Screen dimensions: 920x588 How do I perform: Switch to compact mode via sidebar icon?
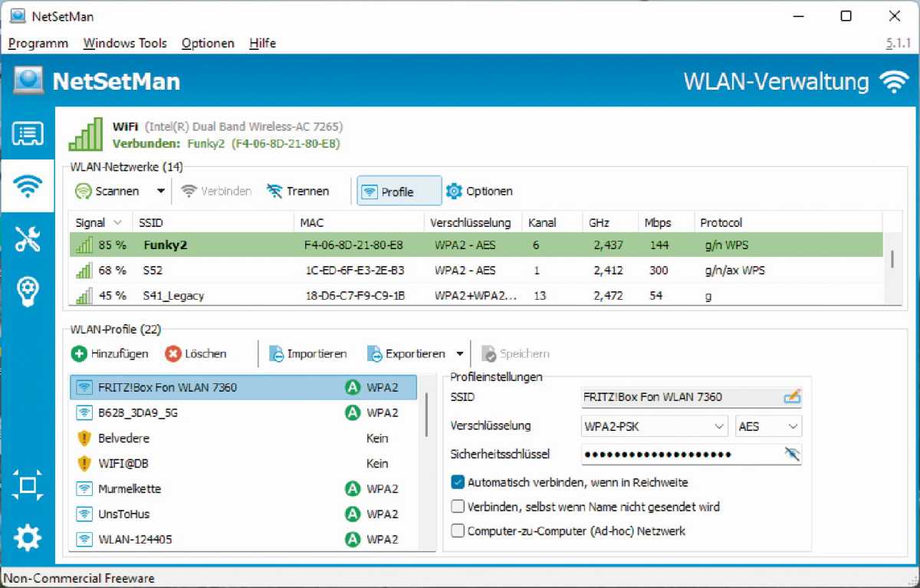(28, 485)
